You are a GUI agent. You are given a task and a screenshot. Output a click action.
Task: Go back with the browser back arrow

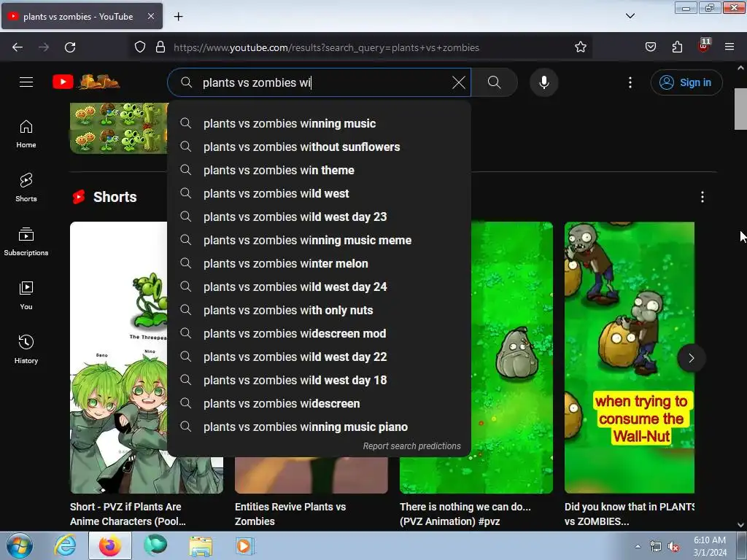click(18, 47)
